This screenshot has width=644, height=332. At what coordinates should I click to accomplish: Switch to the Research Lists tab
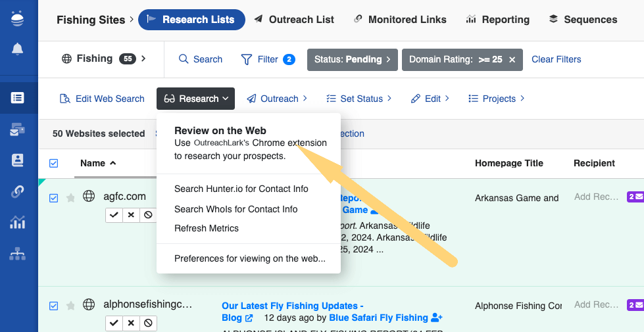point(191,20)
